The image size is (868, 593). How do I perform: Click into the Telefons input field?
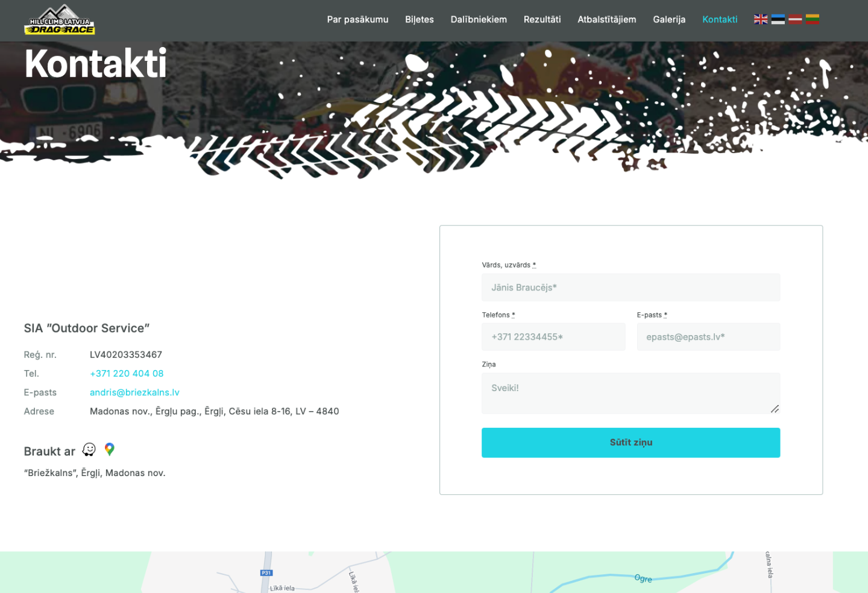coord(553,337)
